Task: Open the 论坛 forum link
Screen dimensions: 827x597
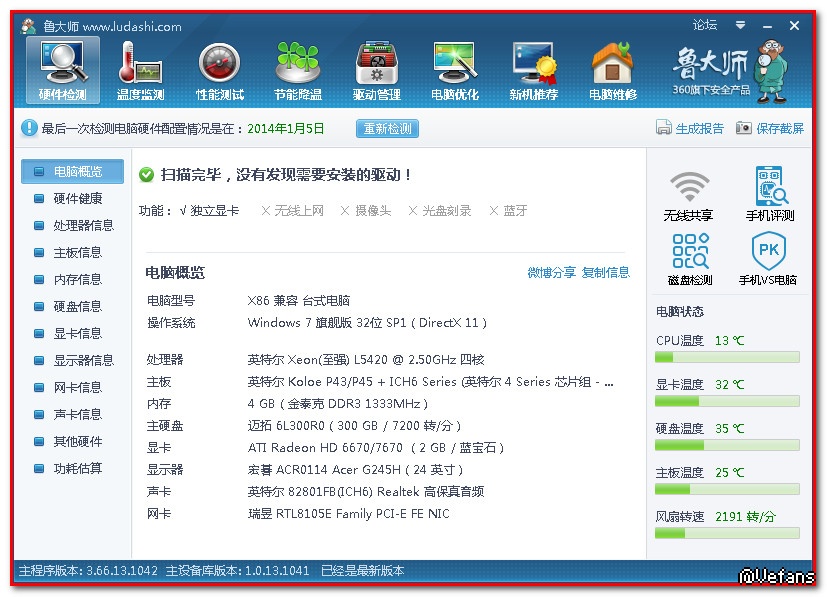Action: 705,25
